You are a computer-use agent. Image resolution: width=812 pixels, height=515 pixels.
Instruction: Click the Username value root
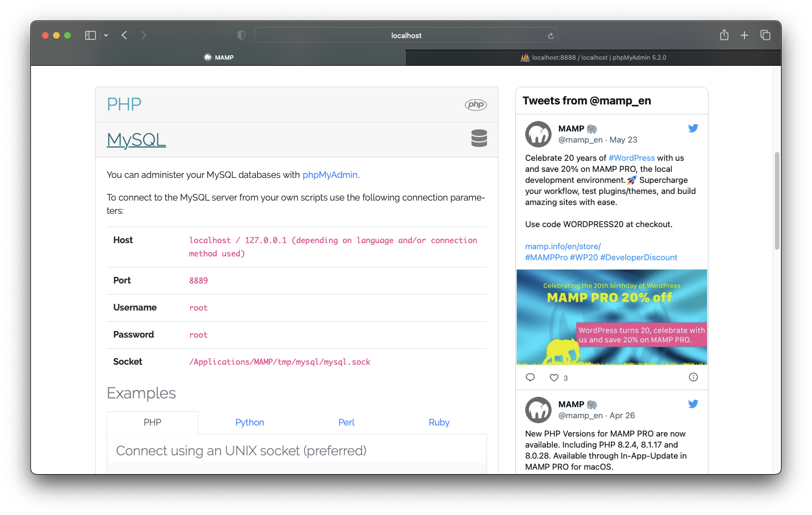pos(198,308)
